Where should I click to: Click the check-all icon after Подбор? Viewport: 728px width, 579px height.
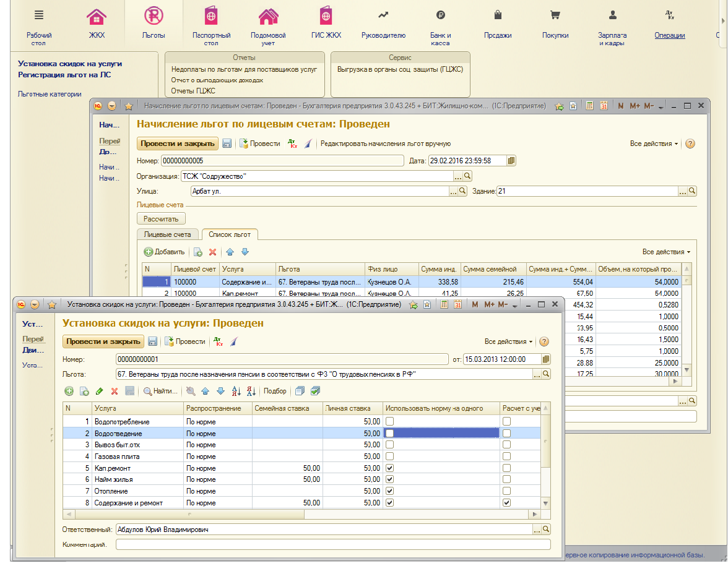click(315, 391)
